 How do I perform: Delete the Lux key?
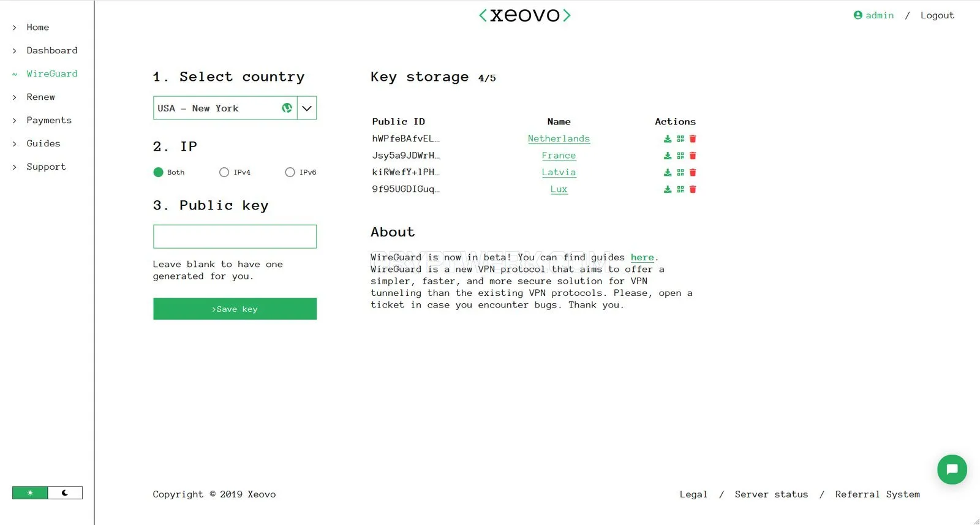coord(693,189)
